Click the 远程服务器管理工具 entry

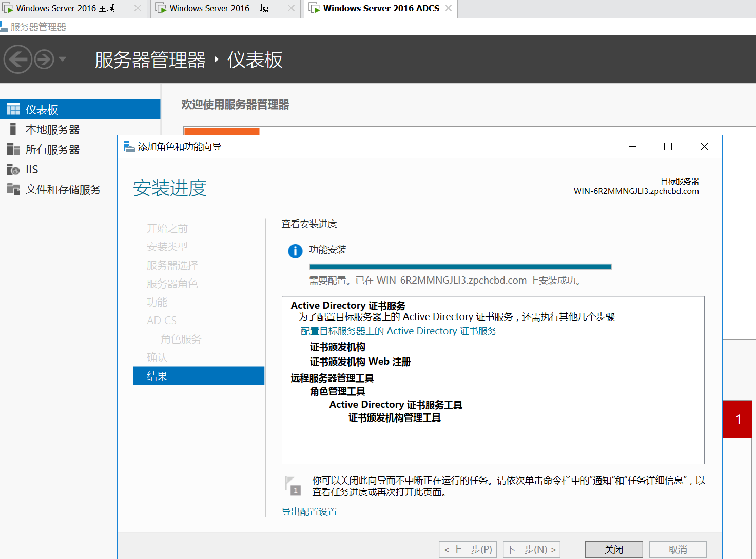332,378
